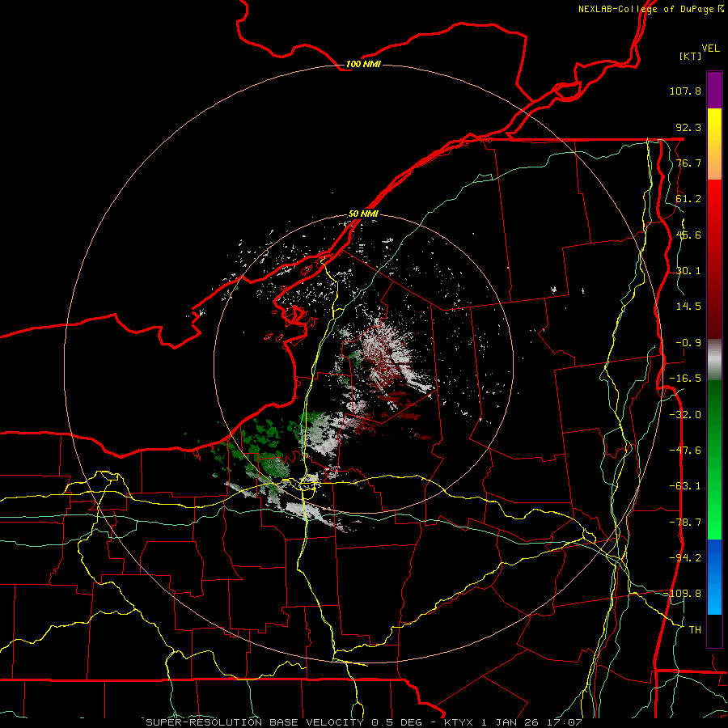The height and width of the screenshot is (728, 728).
Task: Select the 30.1 legend value
Action: tap(688, 271)
